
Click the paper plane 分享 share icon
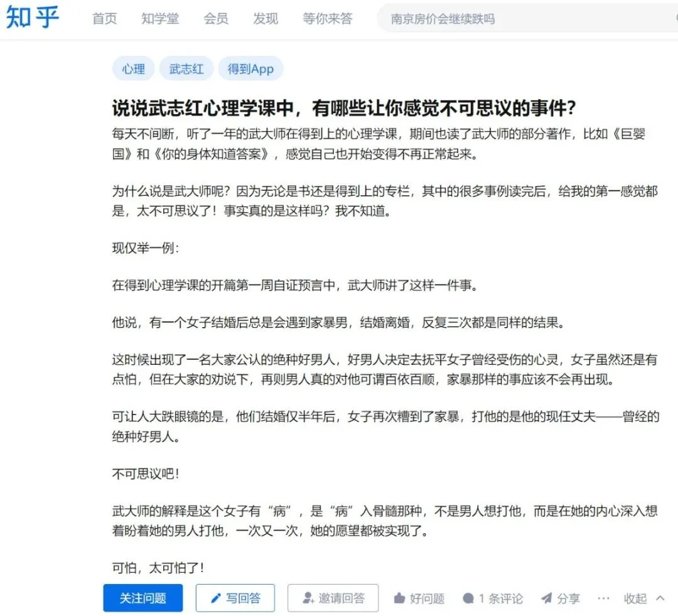(x=549, y=598)
